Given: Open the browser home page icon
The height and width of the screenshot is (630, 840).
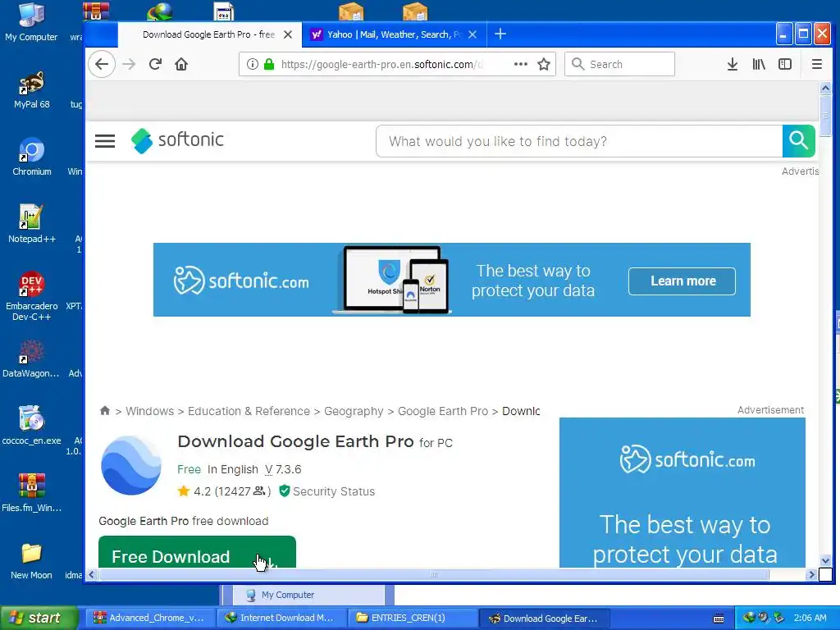Looking at the screenshot, I should (x=181, y=64).
